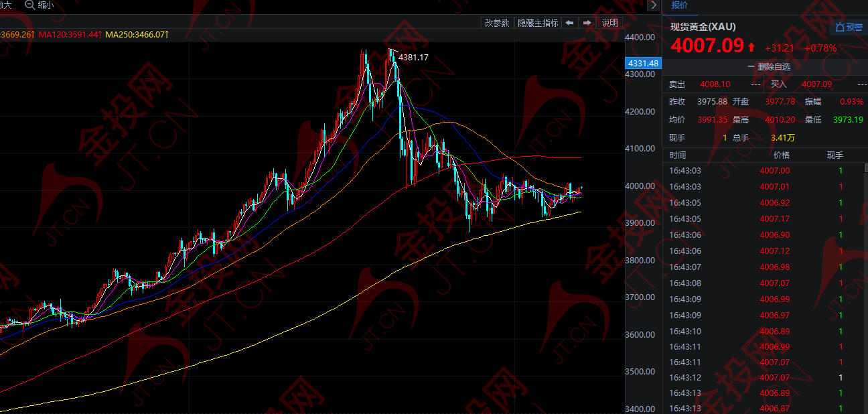Click the 预警 alert bell button
The width and height of the screenshot is (868, 414).
tap(848, 27)
